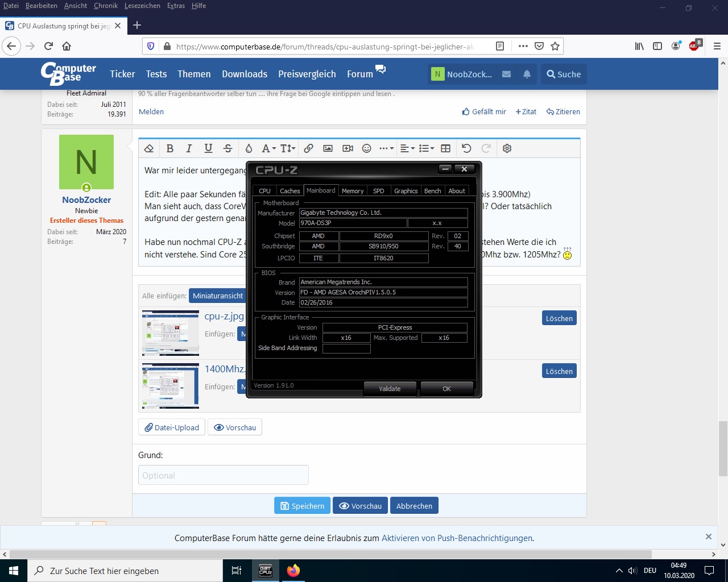
Task: Insert a table with the grid icon
Action: point(446,148)
